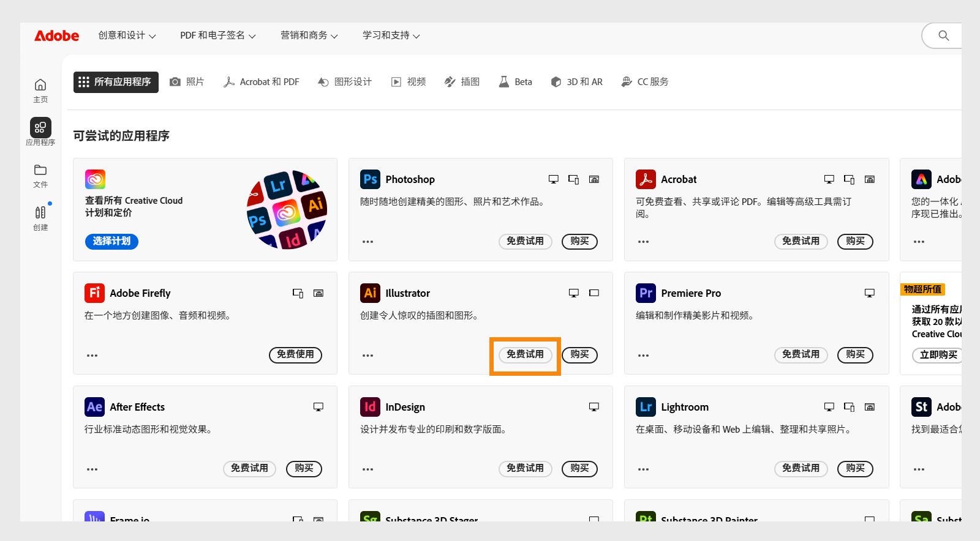Switch to the Beta tab
980x541 pixels.
coord(515,82)
